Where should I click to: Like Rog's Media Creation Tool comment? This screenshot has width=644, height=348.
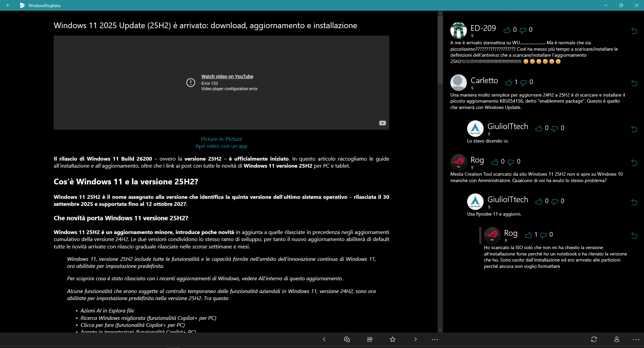pyautogui.click(x=495, y=162)
